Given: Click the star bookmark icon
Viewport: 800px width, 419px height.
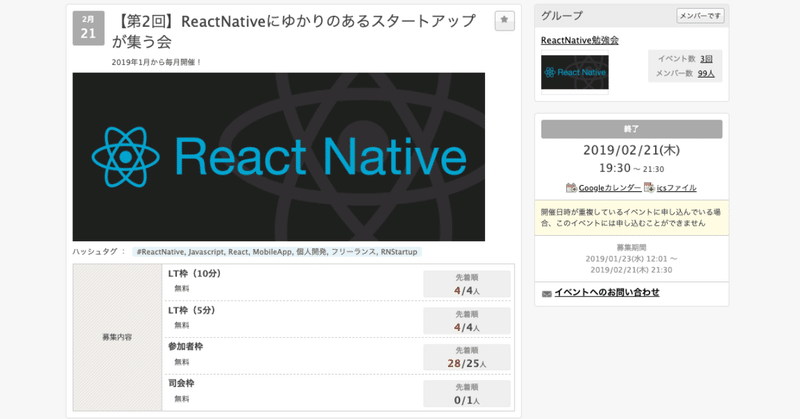Looking at the screenshot, I should 504,20.
